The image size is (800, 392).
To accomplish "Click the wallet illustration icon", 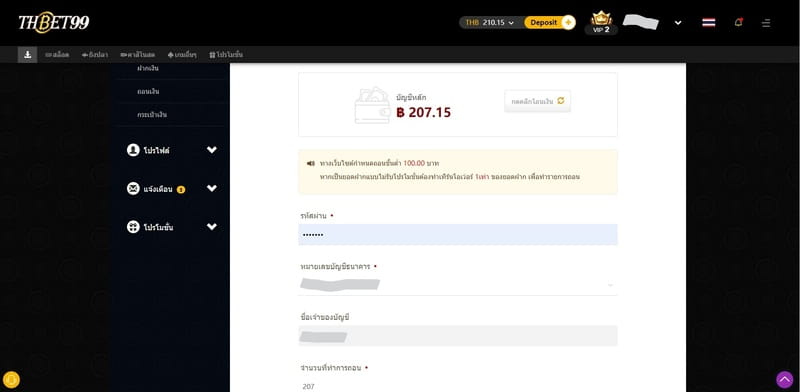I will (372, 105).
